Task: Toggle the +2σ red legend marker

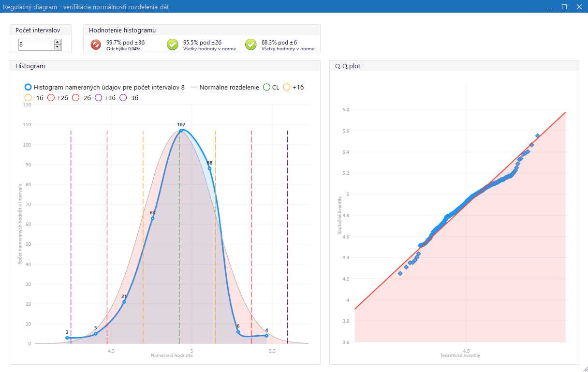Action: pyautogui.click(x=51, y=98)
